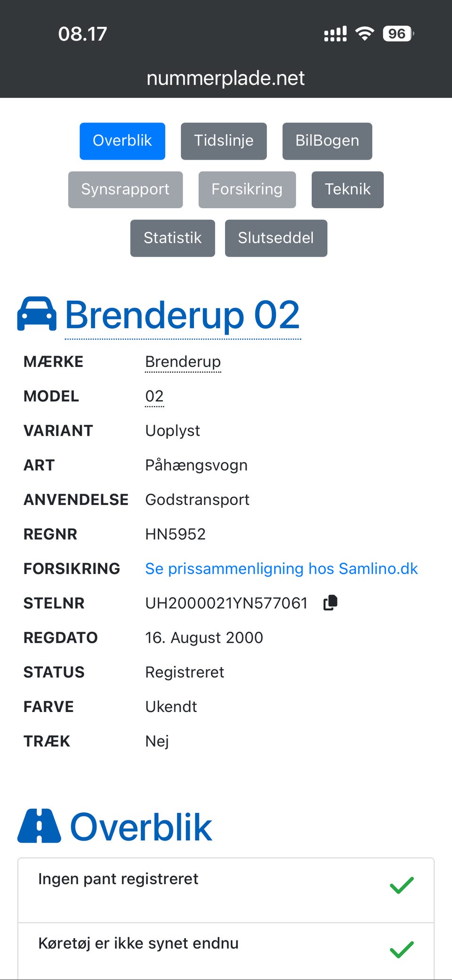Tap the battery indicator in status bar
The width and height of the screenshot is (452, 980).
click(398, 34)
